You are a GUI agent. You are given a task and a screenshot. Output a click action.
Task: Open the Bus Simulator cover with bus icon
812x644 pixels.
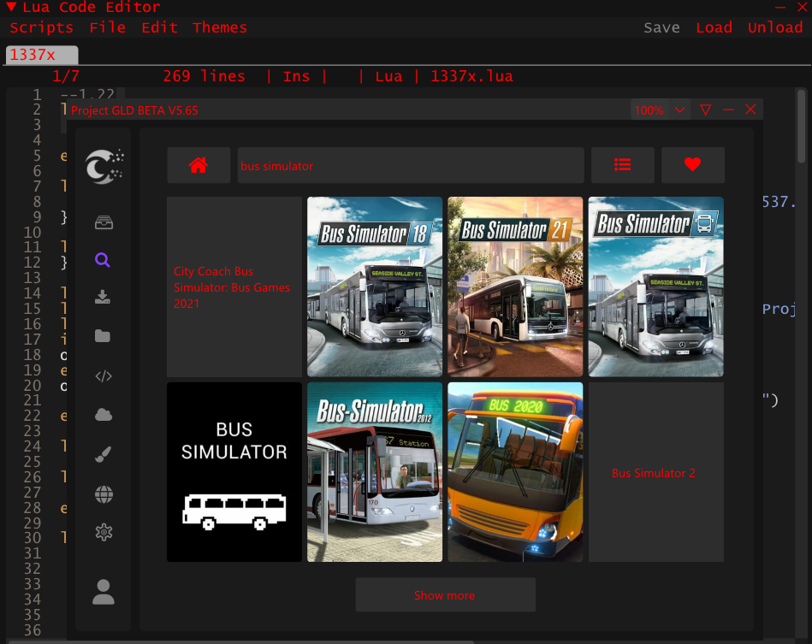(655, 287)
